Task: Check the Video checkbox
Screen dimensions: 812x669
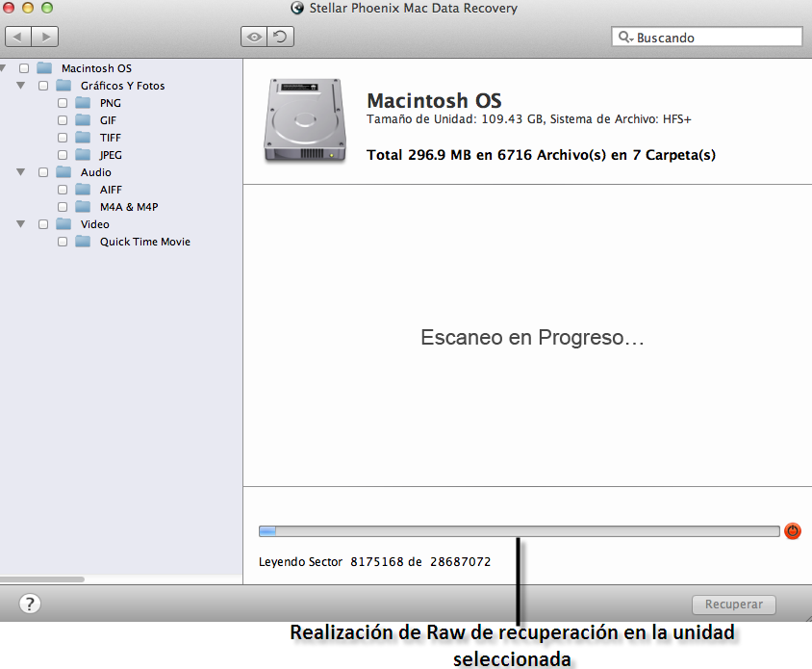Action: tap(43, 224)
